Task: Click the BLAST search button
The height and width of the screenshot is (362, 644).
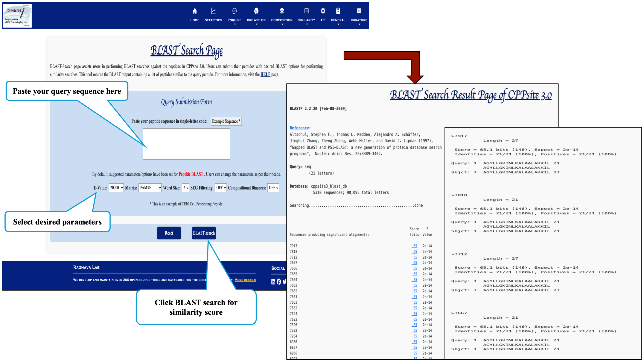Action: click(204, 233)
